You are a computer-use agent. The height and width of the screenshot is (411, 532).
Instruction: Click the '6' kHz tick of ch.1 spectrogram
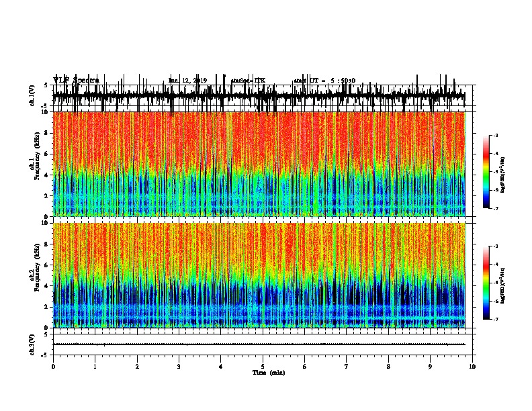click(46, 154)
